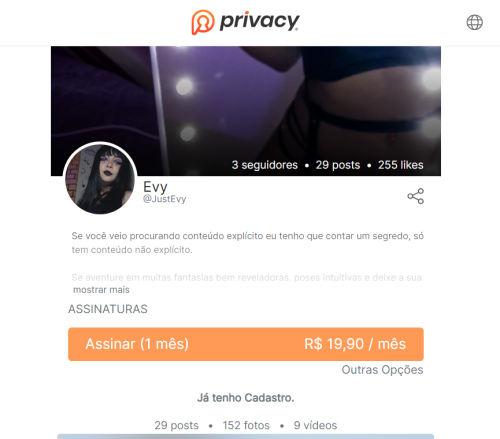The height and width of the screenshot is (439, 500).
Task: Click the 255 likes counter
Action: (x=401, y=165)
